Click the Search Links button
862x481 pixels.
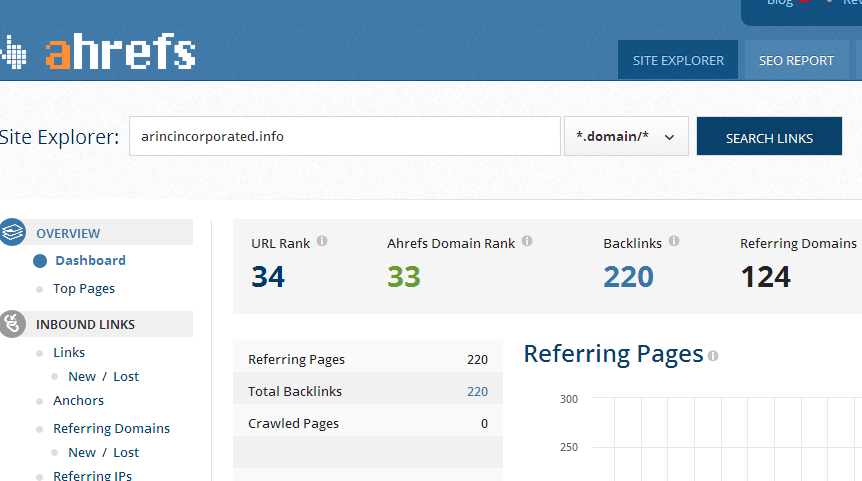[x=769, y=136]
